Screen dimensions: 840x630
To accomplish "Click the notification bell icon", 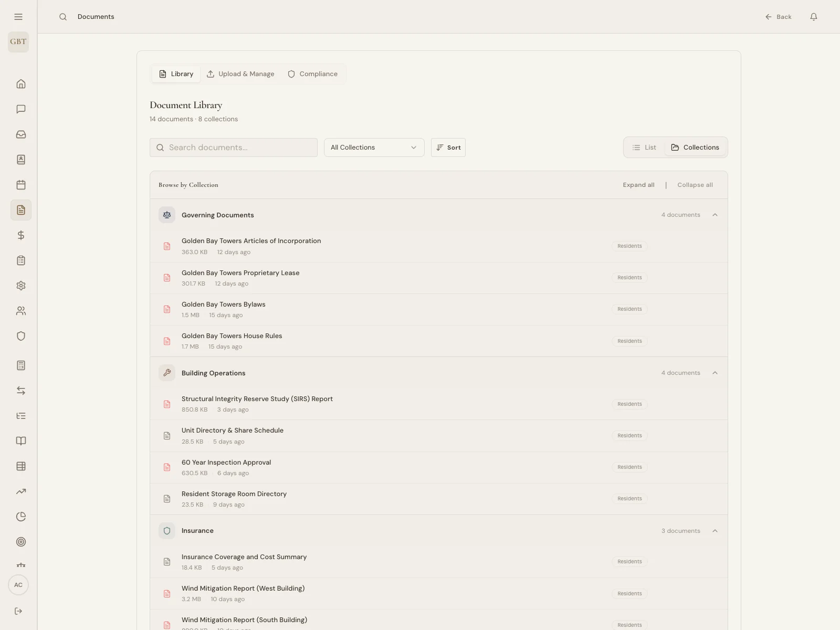I will pyautogui.click(x=813, y=16).
